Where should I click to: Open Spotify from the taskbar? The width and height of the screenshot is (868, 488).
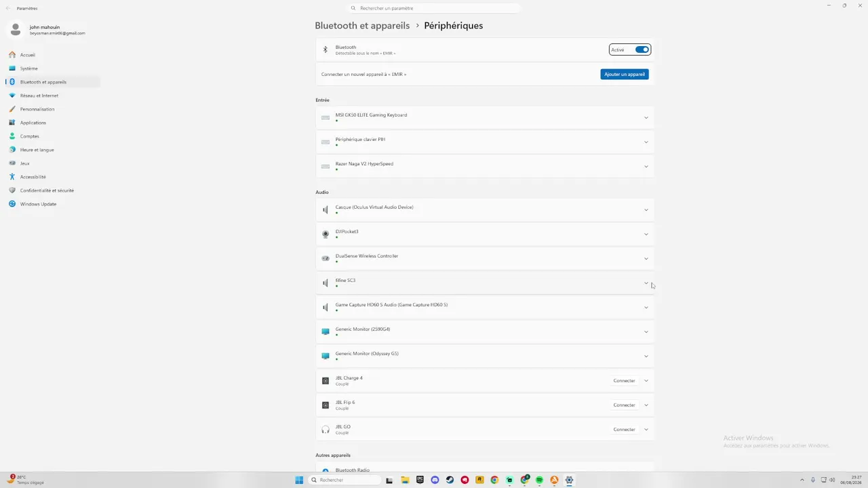tap(539, 480)
